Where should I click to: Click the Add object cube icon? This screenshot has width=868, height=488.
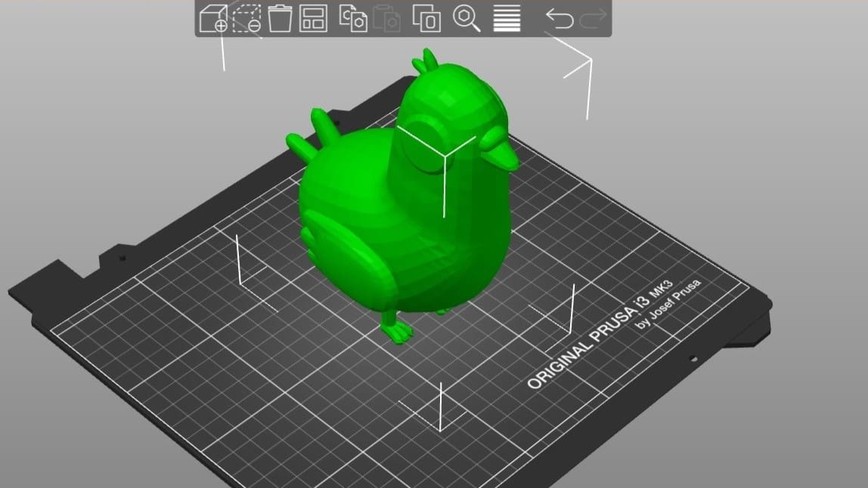[214, 18]
